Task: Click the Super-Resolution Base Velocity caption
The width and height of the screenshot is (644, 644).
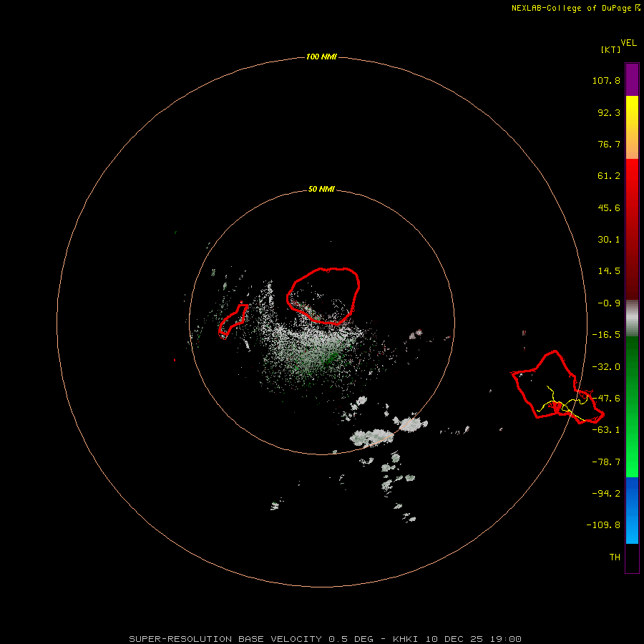Action: coord(325,639)
